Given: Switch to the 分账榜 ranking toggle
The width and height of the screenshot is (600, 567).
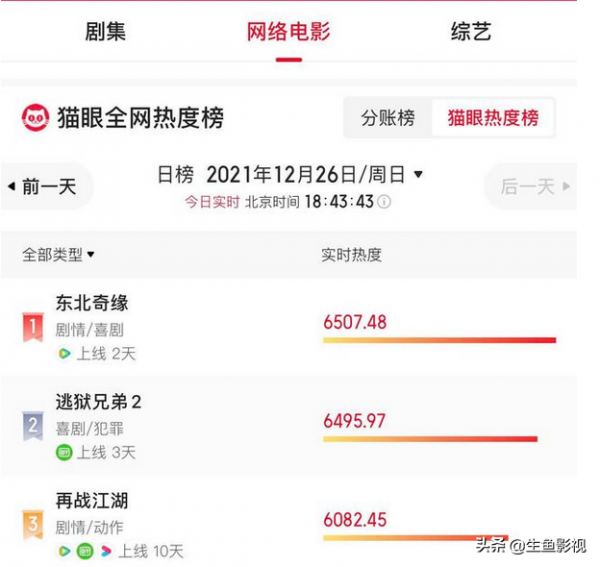Looking at the screenshot, I should (388, 118).
